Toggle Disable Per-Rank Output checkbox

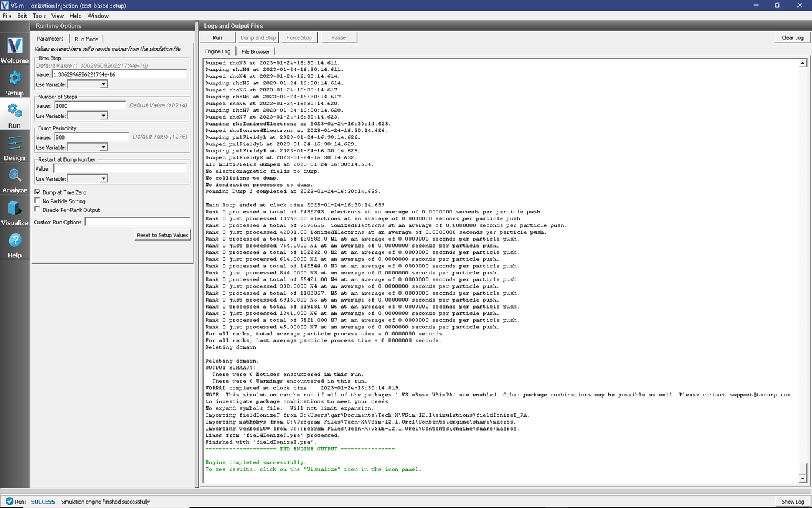pyautogui.click(x=37, y=210)
